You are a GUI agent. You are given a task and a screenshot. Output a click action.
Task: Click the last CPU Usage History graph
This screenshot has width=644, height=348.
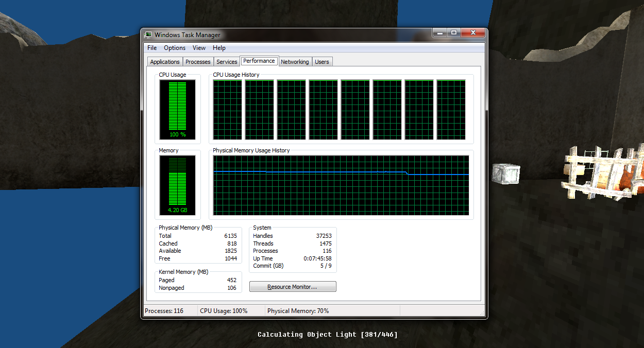click(x=451, y=109)
